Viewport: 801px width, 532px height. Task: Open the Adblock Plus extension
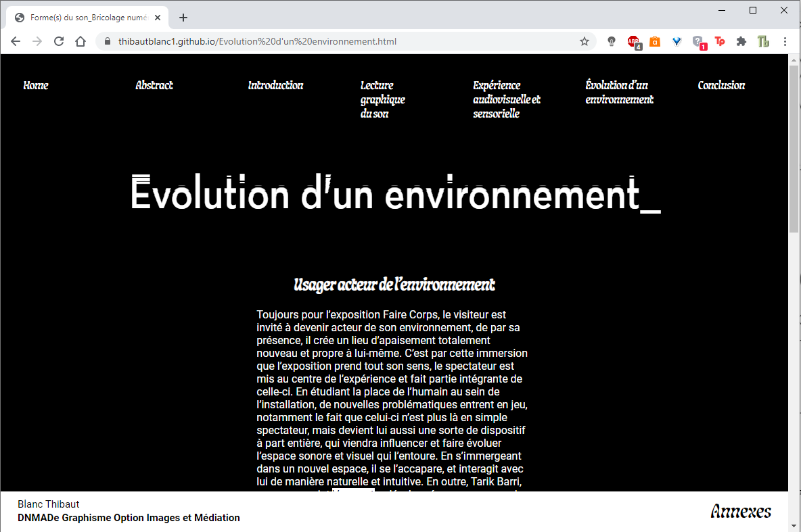tap(633, 41)
